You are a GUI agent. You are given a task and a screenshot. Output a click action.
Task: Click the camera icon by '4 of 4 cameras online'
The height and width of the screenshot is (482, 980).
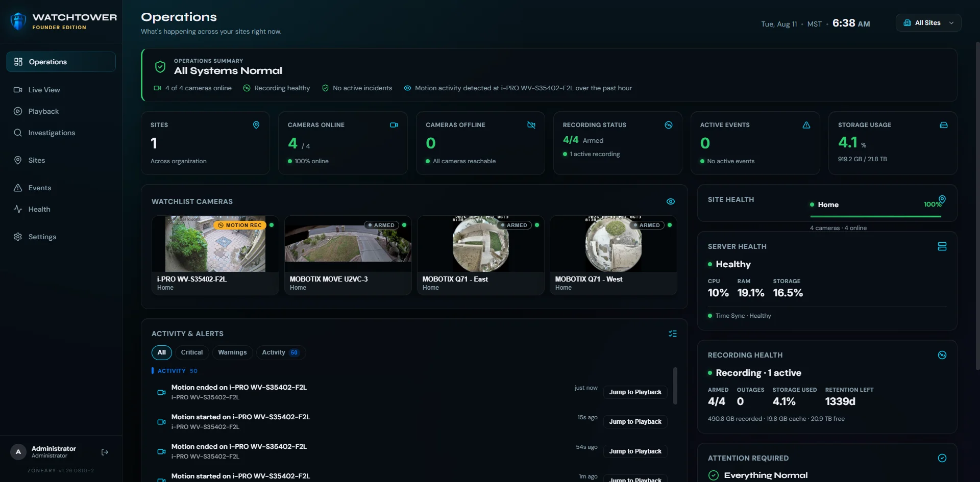(158, 88)
